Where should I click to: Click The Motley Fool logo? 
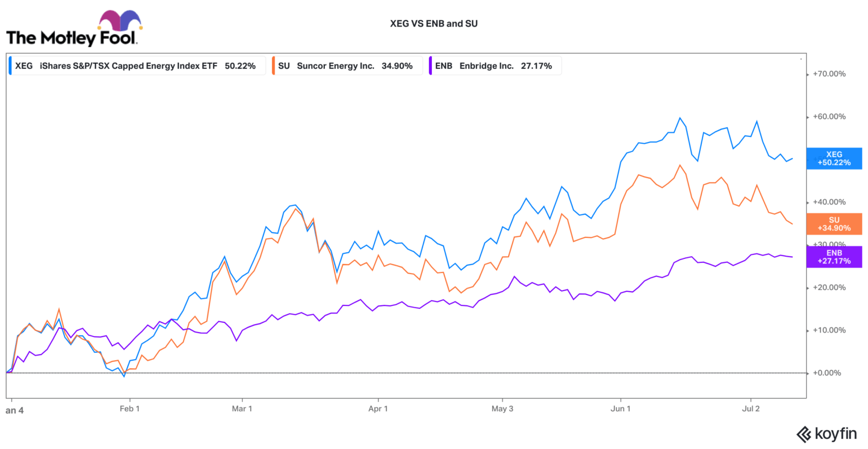pyautogui.click(x=73, y=29)
